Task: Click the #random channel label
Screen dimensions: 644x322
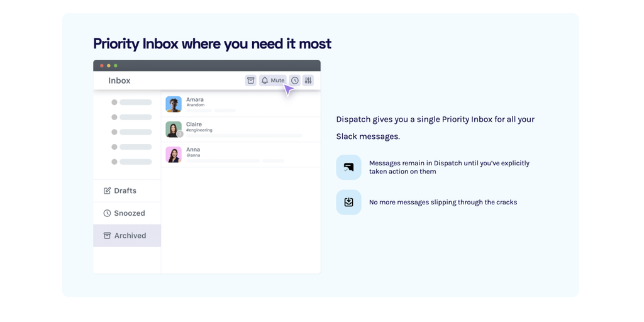Action: [196, 105]
